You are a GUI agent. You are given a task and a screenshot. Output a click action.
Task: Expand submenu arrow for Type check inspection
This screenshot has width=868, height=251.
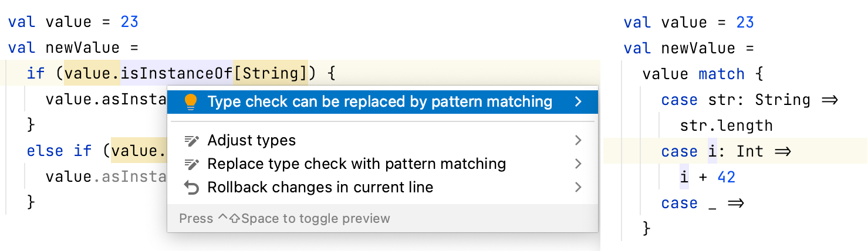pyautogui.click(x=578, y=102)
